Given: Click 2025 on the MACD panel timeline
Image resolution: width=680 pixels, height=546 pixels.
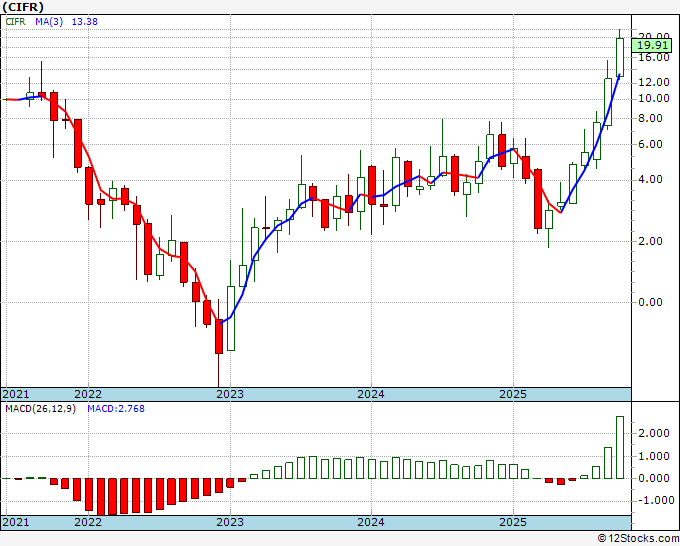Looking at the screenshot, I should coord(512,522).
